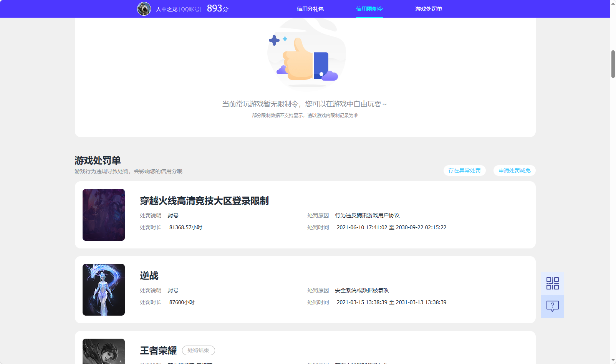Open the 逆战 game thumbnail
Viewport: 616px width, 364px height.
[x=104, y=290]
